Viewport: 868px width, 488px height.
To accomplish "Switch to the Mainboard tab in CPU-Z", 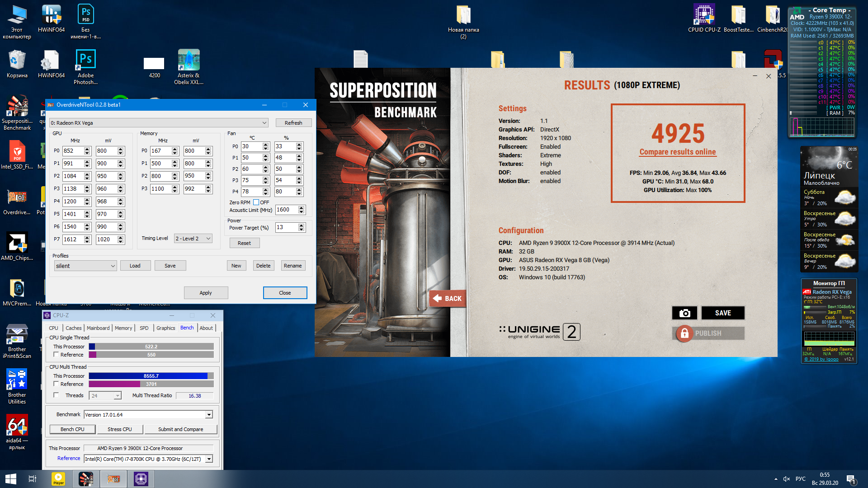I will [98, 328].
